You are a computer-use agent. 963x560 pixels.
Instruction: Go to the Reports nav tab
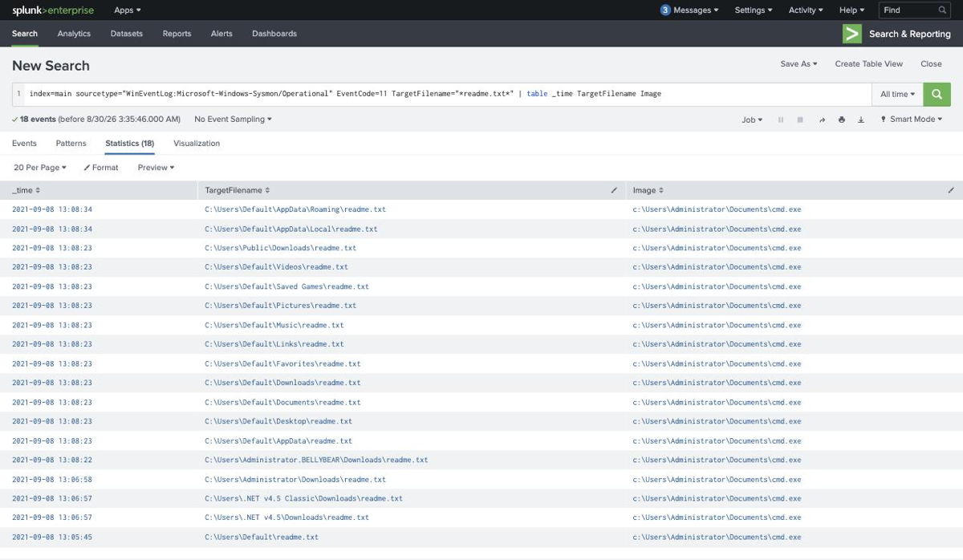[x=177, y=34]
